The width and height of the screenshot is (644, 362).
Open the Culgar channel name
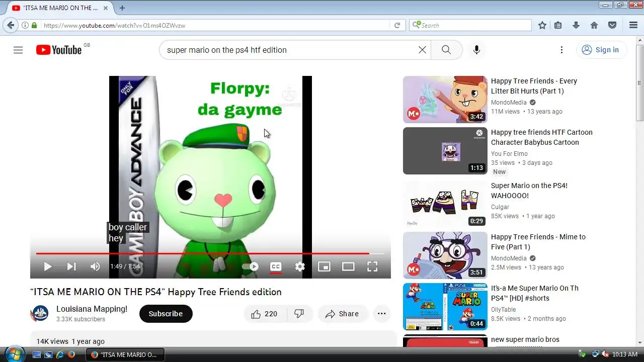(x=500, y=207)
